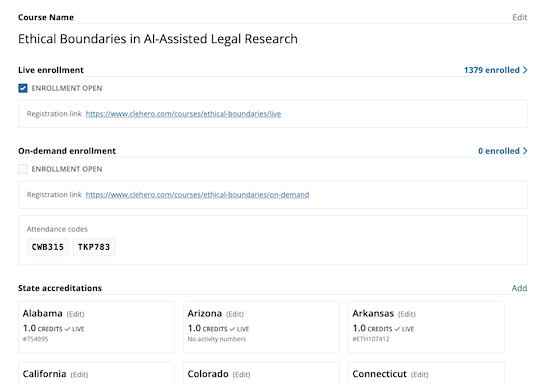Click Arkansas 1.0 credits text
This screenshot has height=385, width=550.
click(372, 329)
